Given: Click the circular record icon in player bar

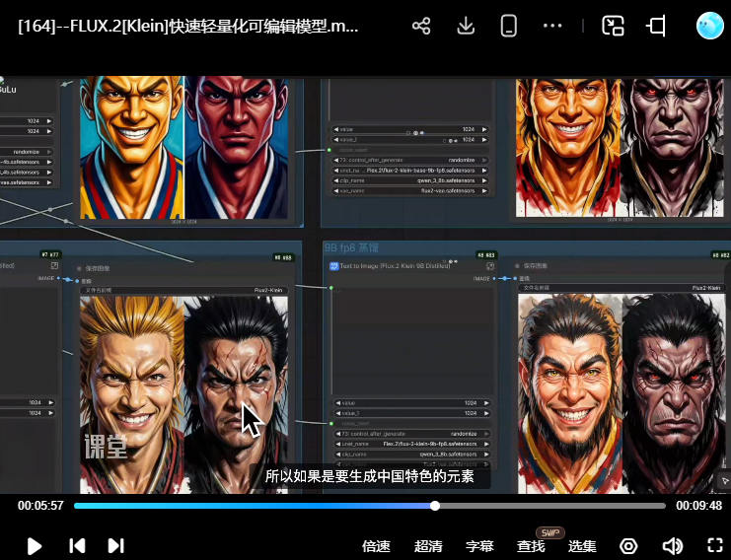Looking at the screenshot, I should click(x=628, y=546).
